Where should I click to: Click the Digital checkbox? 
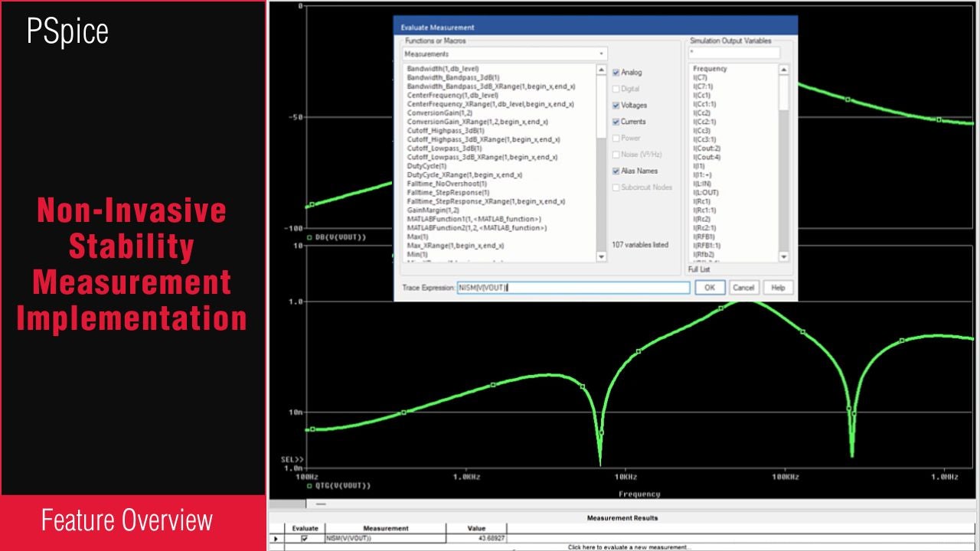click(616, 89)
